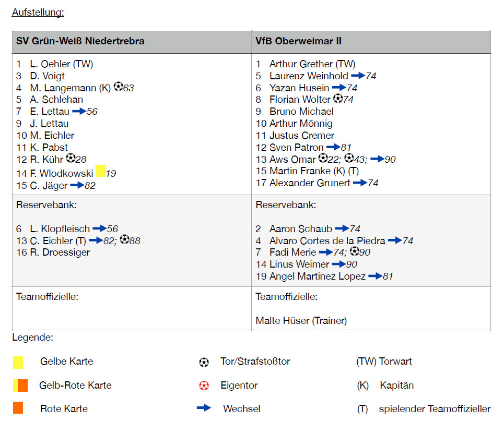Click the blue Wechsel arrow in legend
504x433 pixels.
(204, 408)
